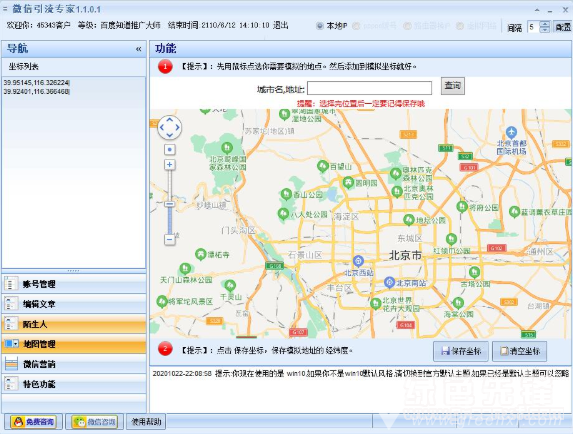Click the splitter grip below coordinate list
Screen dimensions: 573x434
[73, 271]
